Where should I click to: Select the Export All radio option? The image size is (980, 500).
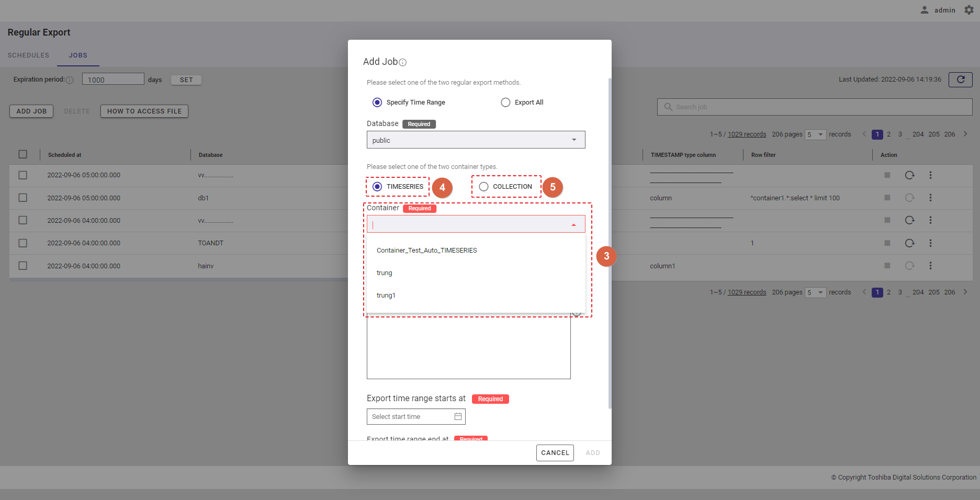pyautogui.click(x=505, y=103)
